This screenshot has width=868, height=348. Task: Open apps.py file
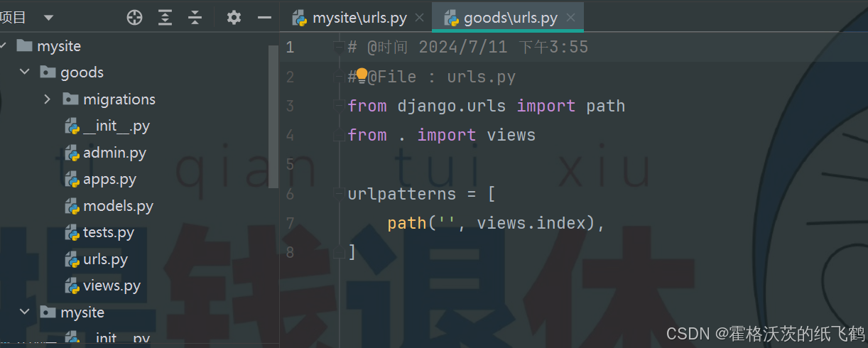point(109,179)
